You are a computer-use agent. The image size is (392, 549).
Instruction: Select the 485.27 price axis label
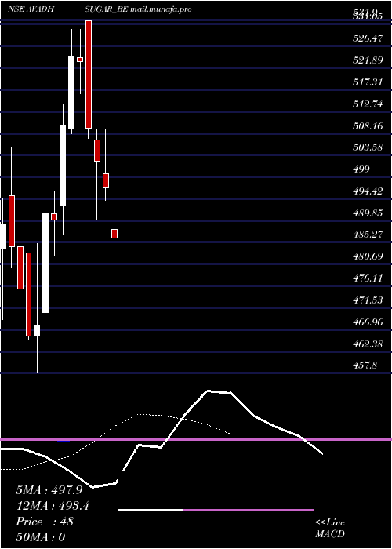click(368, 235)
